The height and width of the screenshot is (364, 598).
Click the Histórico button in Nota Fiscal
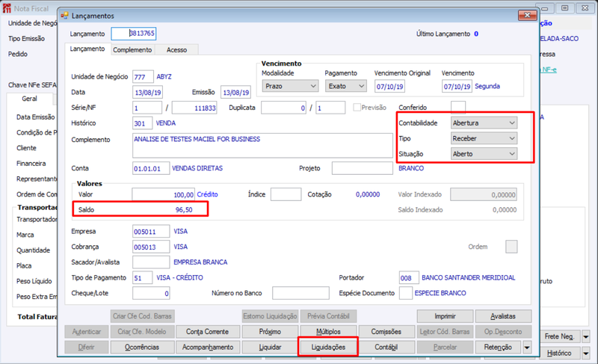coord(559,354)
